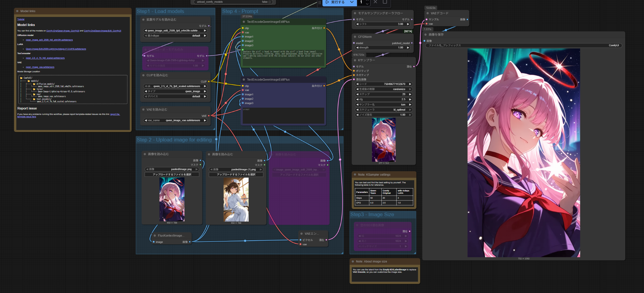644x293 pixels.
Task: Click the right arrow on the シード field
Action: point(410,84)
